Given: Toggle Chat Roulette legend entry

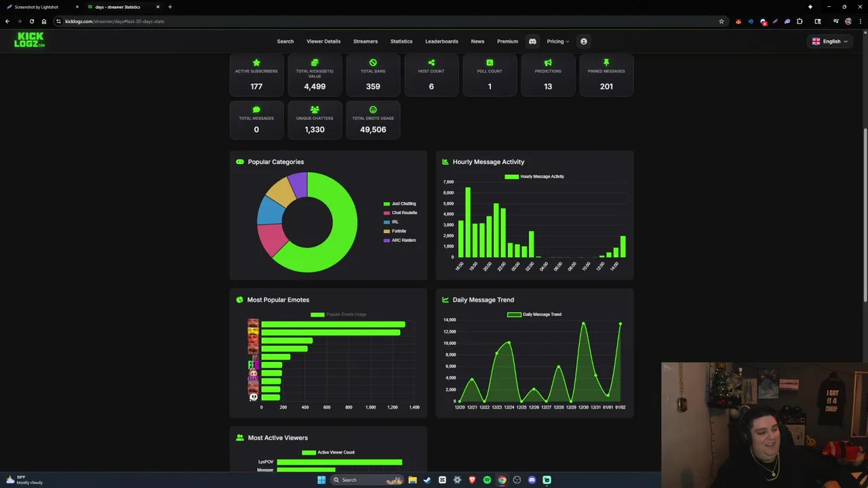Looking at the screenshot, I should (x=400, y=213).
